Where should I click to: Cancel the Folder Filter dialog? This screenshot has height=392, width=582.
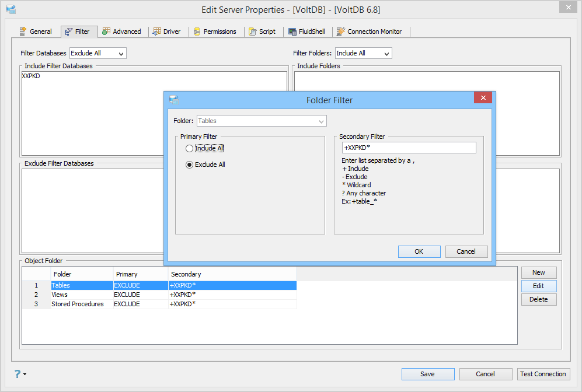point(466,251)
